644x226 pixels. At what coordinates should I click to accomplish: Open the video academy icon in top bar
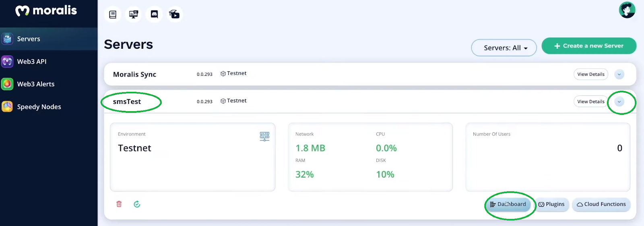[175, 15]
